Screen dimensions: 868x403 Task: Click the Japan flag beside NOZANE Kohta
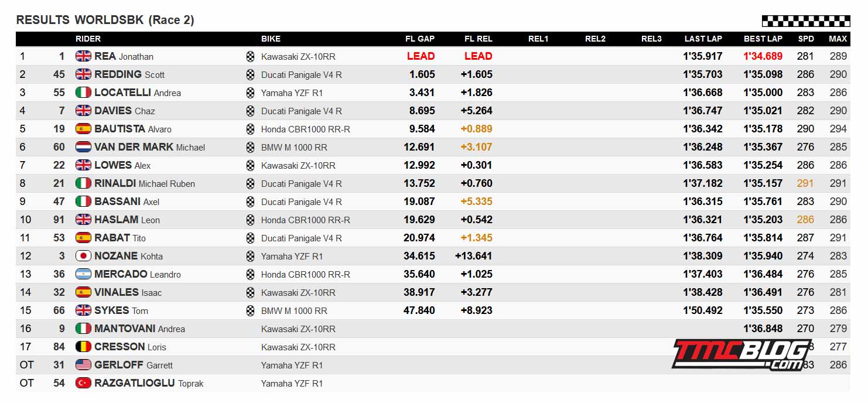(84, 256)
